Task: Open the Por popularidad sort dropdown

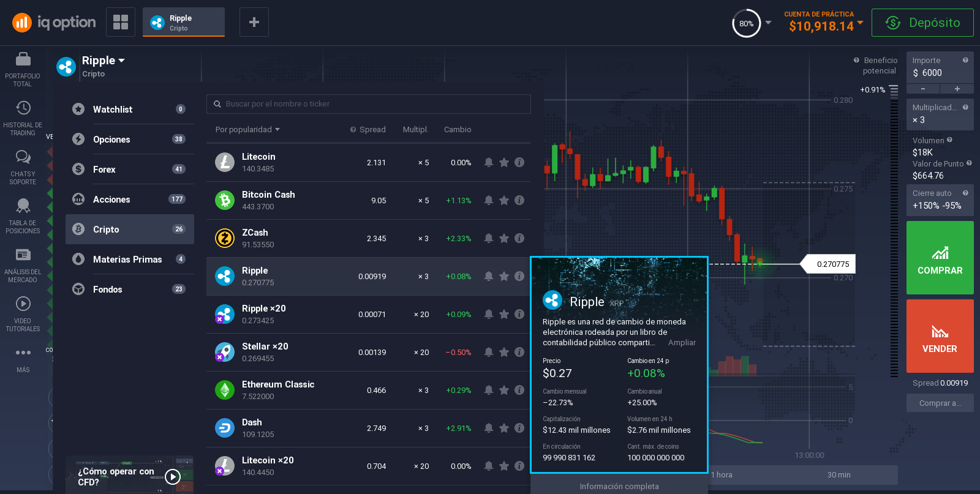Action: pyautogui.click(x=247, y=130)
